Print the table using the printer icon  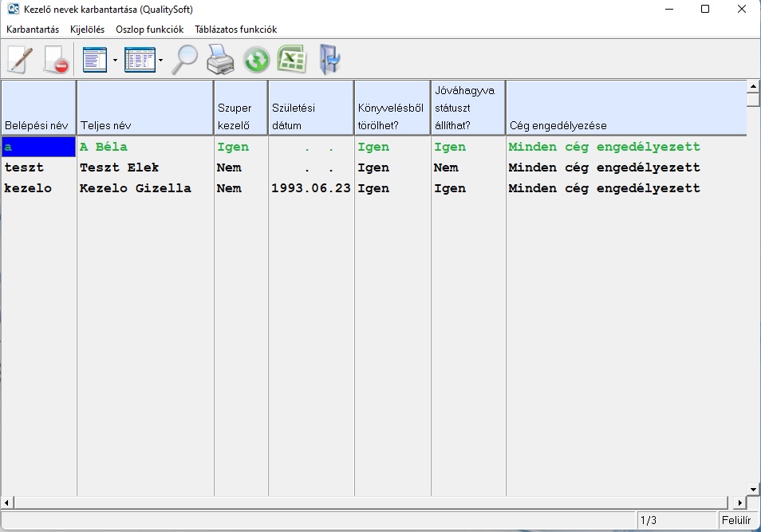[220, 60]
